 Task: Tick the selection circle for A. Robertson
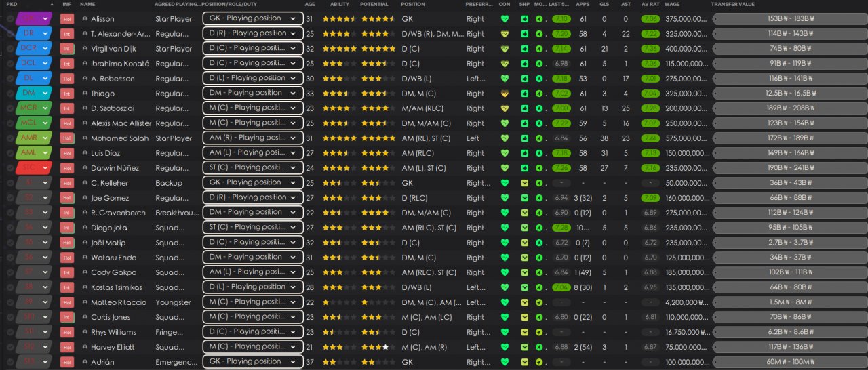point(10,79)
